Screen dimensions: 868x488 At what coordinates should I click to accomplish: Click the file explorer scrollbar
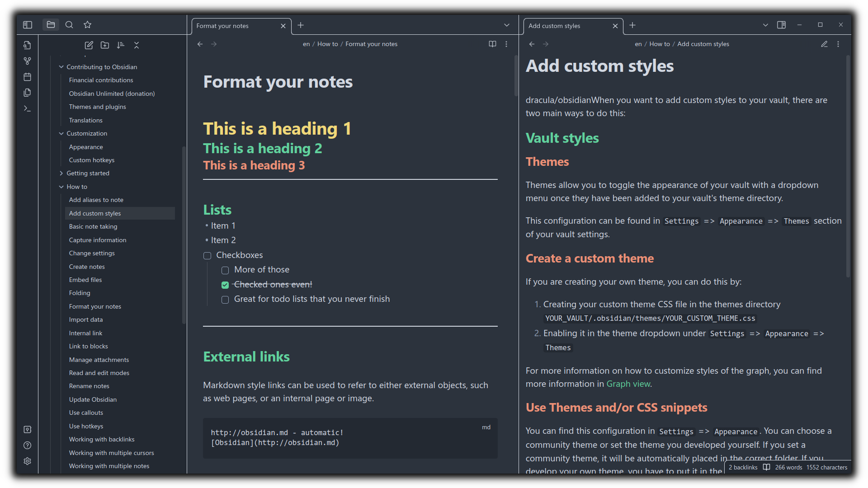coord(184,235)
